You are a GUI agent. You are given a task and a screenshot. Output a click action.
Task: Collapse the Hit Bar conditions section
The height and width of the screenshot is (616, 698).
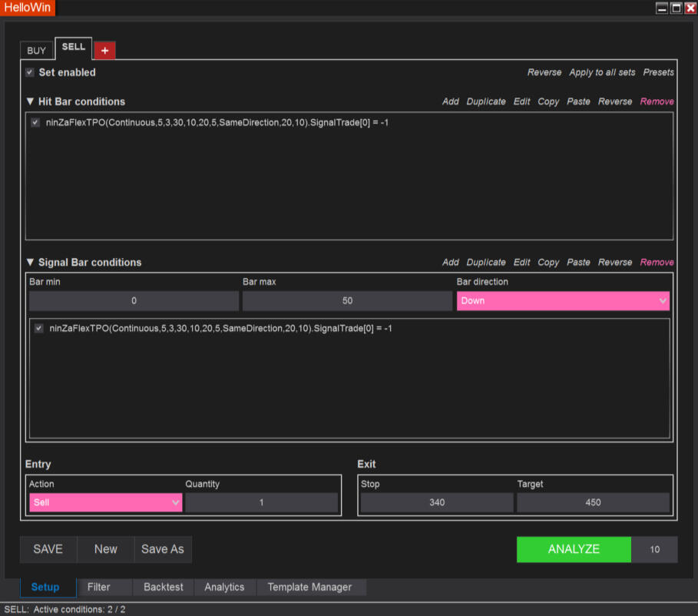pos(30,101)
